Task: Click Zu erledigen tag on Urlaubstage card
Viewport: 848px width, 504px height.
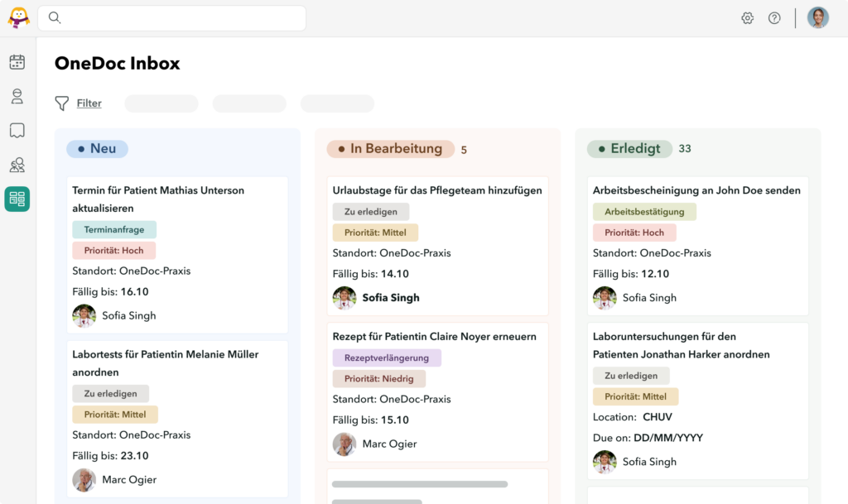Action: point(370,212)
